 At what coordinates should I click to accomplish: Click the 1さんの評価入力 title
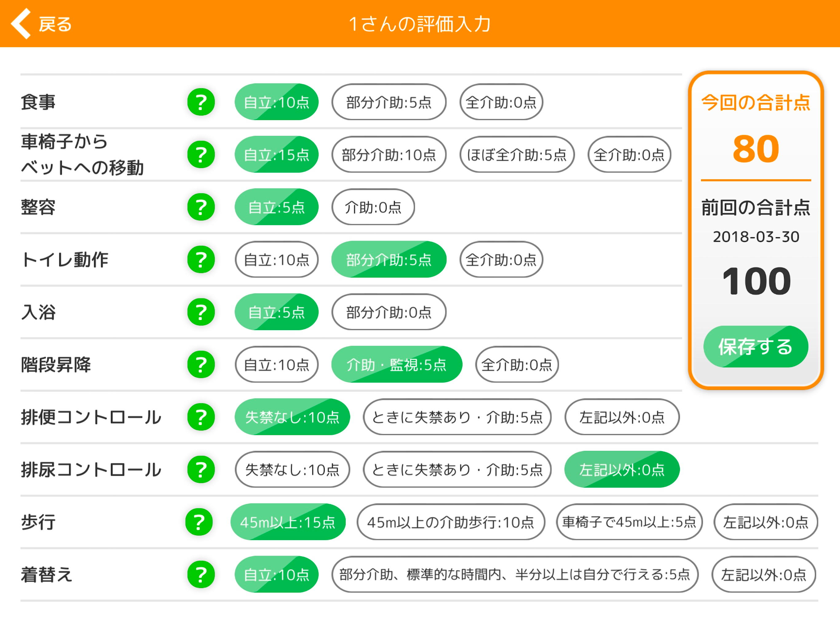point(420,24)
